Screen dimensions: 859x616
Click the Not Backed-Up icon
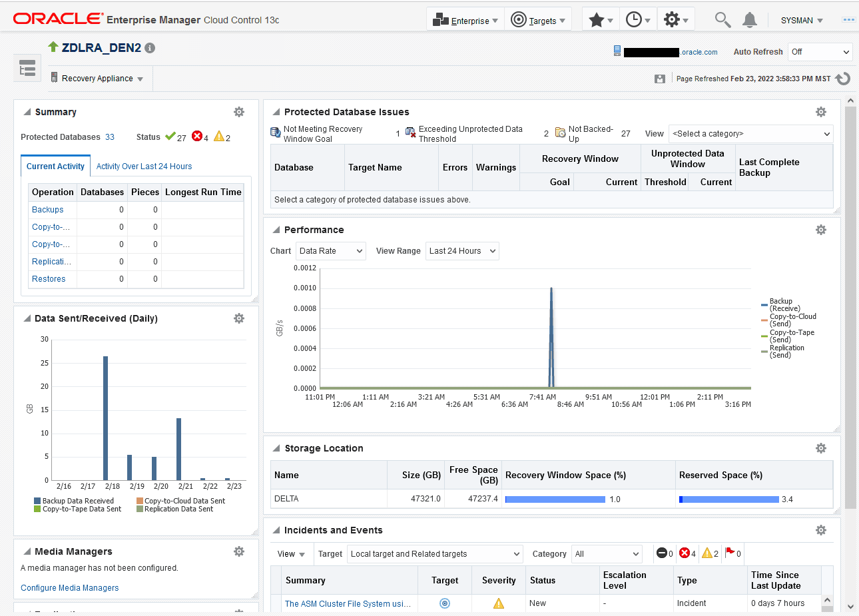(x=561, y=133)
